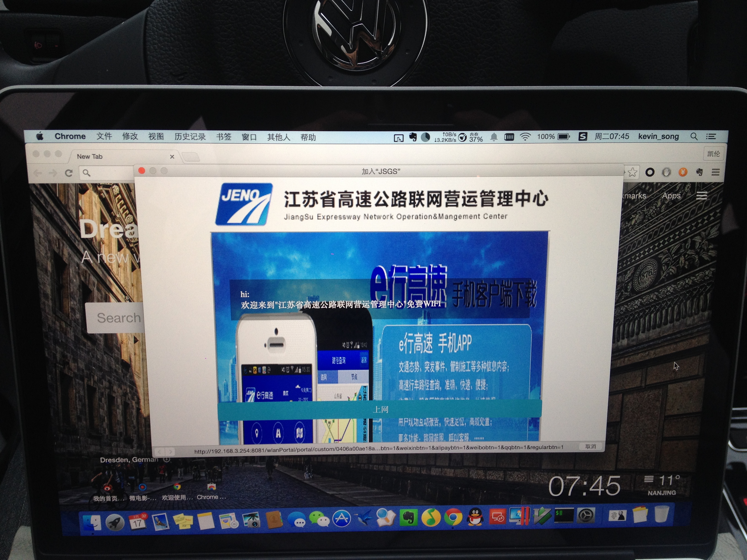Open the 书签 menu

[224, 137]
